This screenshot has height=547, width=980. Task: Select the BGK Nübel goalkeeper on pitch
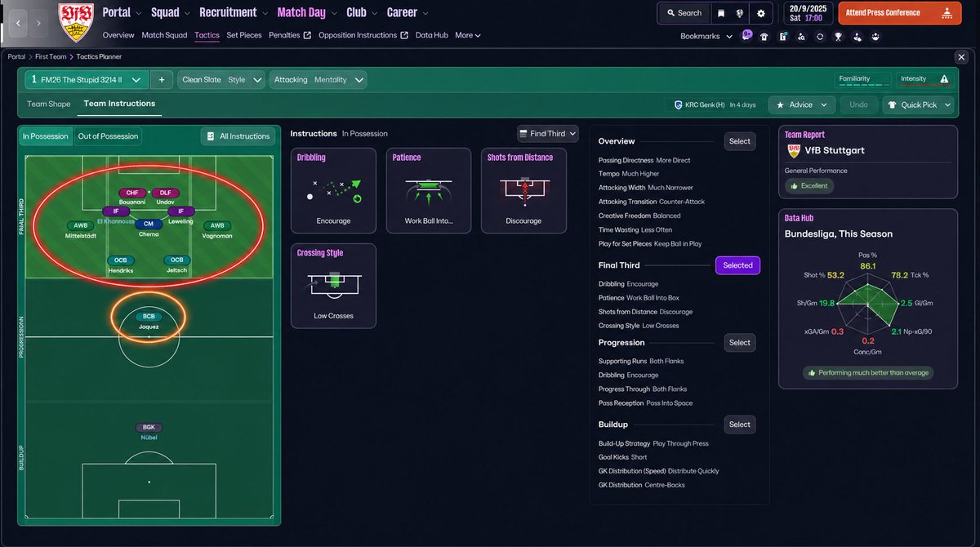click(149, 431)
